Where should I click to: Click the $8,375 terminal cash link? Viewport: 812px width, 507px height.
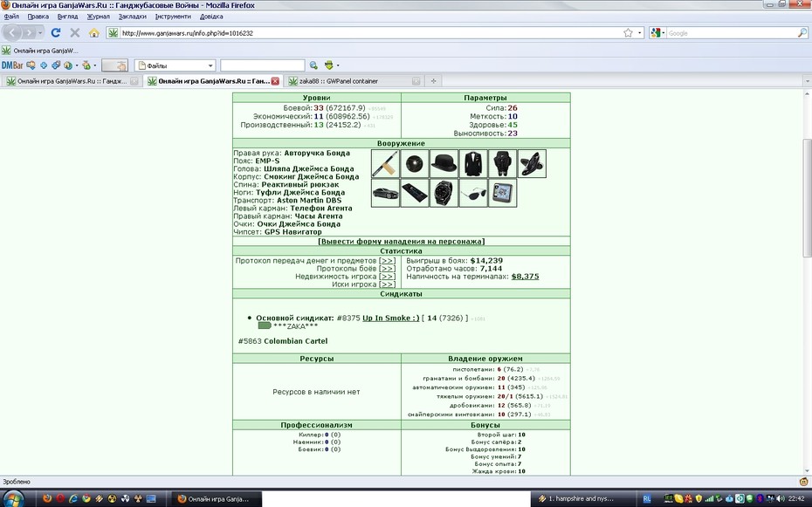(525, 277)
